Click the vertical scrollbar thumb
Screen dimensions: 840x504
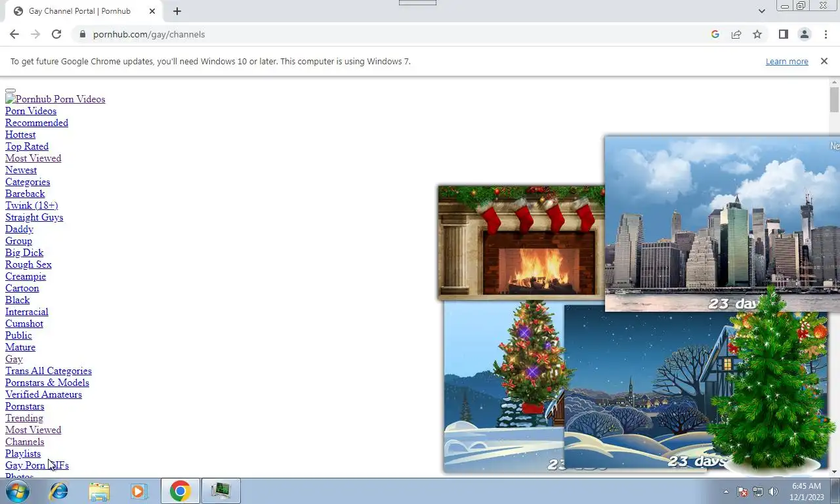click(835, 100)
